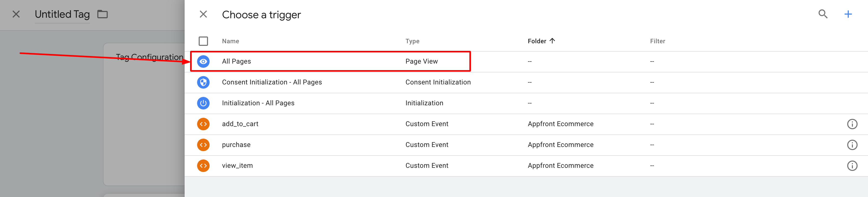Click the Filter column header
Image resolution: width=868 pixels, height=197 pixels.
(657, 41)
